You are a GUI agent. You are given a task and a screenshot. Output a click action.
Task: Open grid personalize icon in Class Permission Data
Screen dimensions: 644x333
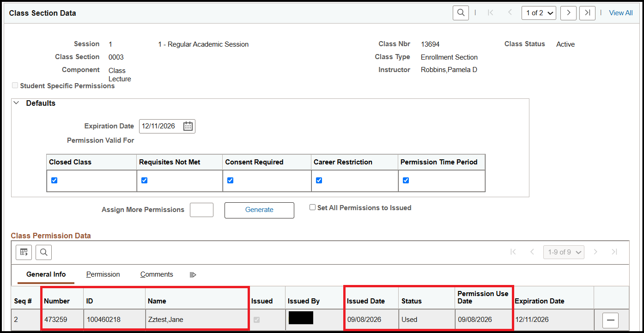pyautogui.click(x=24, y=252)
